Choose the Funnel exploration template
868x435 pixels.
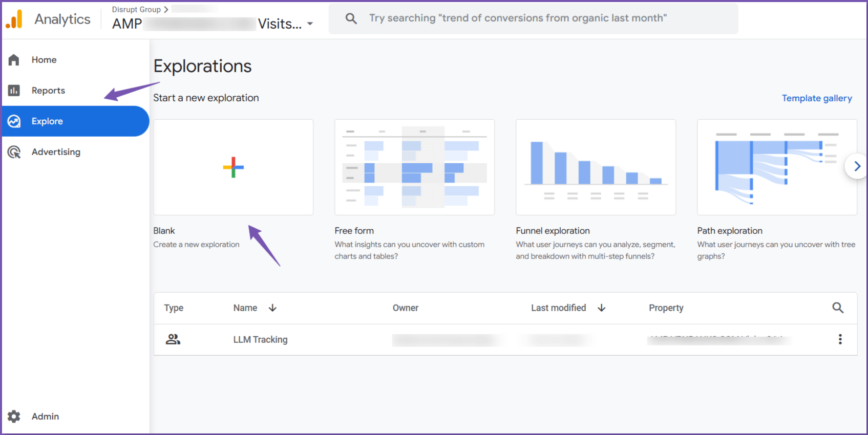596,167
